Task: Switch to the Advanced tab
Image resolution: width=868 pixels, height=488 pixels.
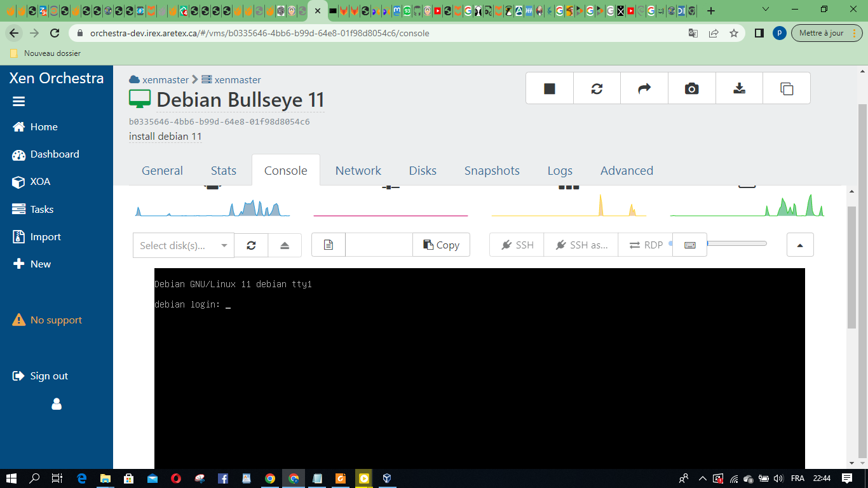Action: point(627,170)
